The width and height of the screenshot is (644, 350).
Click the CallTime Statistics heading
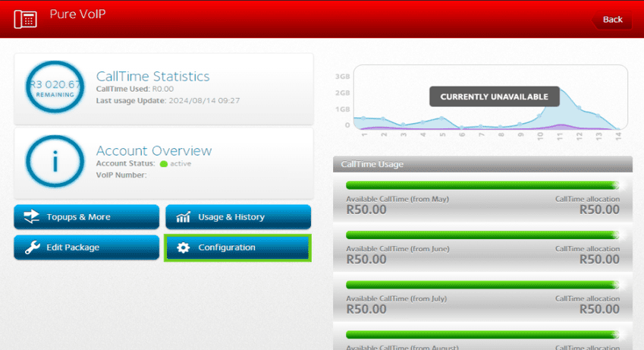[152, 76]
